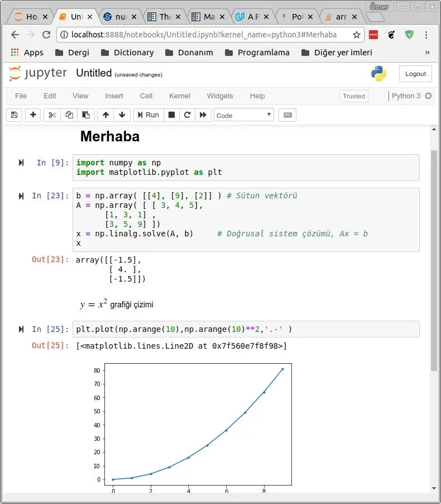The height and width of the screenshot is (504, 441).
Task: Move selected cell down arrow
Action: (x=122, y=115)
